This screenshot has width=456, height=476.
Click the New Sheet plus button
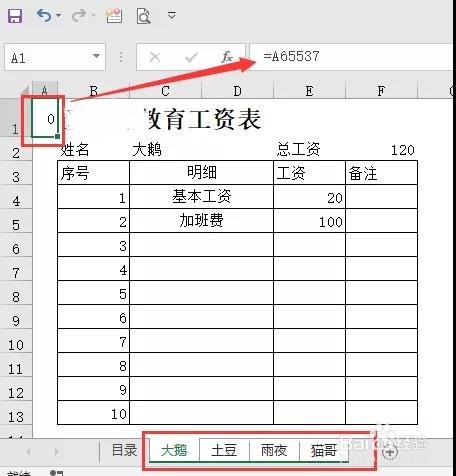[x=389, y=452]
